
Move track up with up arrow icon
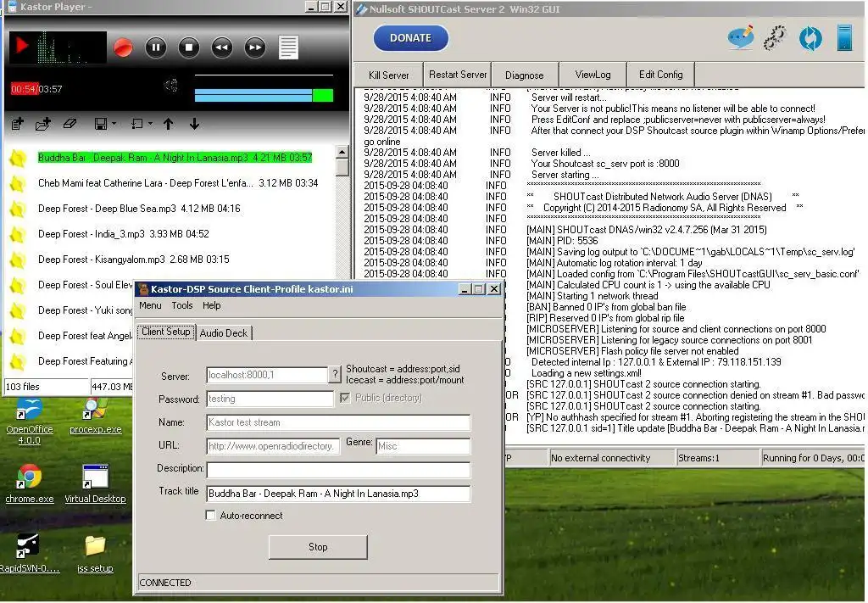[x=169, y=124]
